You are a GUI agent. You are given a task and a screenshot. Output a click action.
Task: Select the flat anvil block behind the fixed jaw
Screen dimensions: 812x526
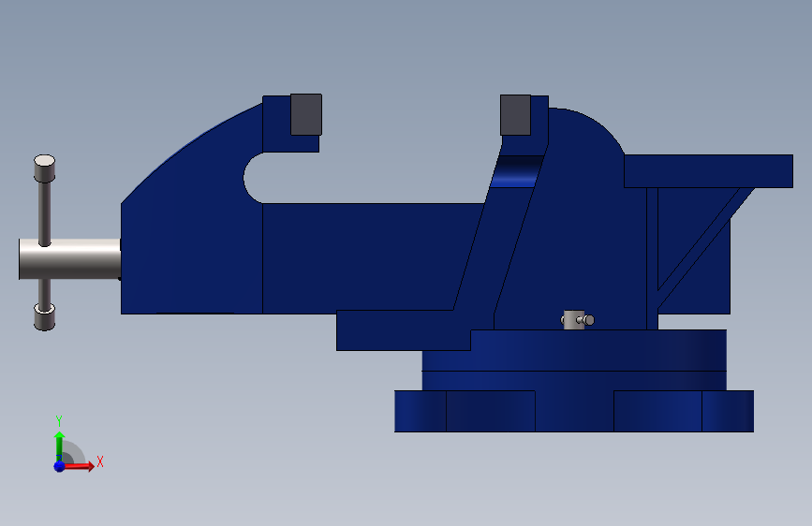point(708,171)
